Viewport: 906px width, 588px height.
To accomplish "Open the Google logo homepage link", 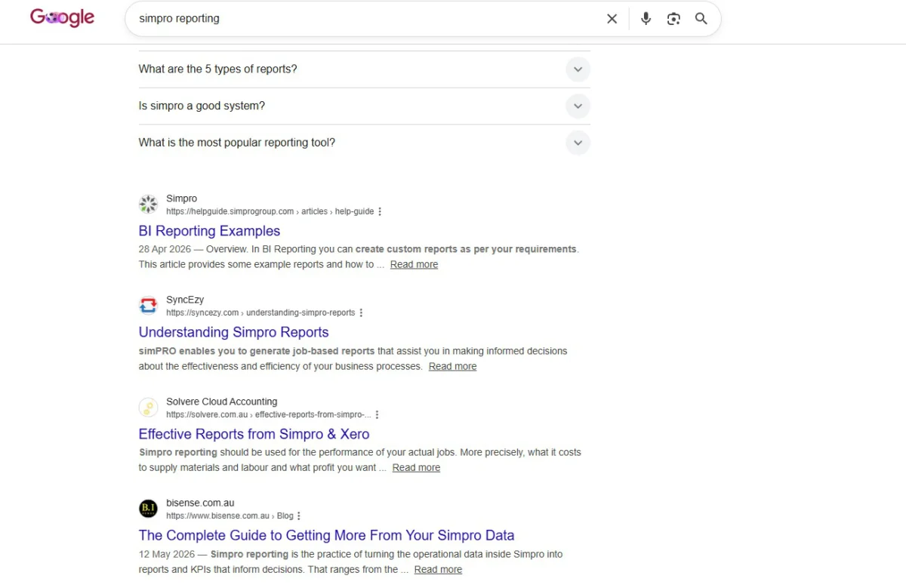I will click(x=62, y=18).
